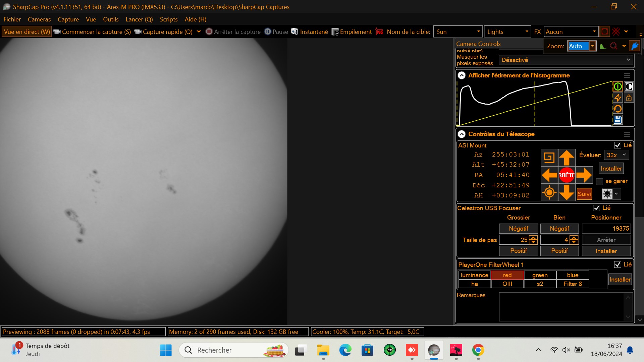
Task: Click the histogram stretch reset icon
Action: coord(618,109)
